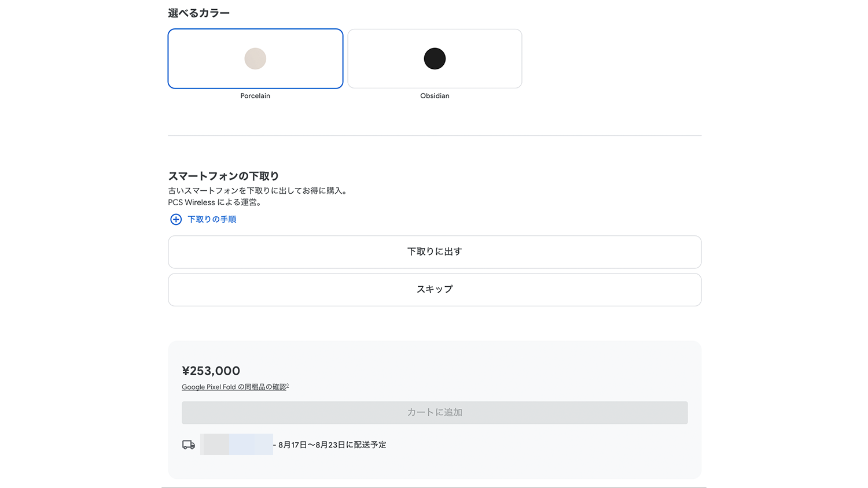The height and width of the screenshot is (488, 868).
Task: Click the スマートフォンの下取り heading
Action: click(223, 176)
